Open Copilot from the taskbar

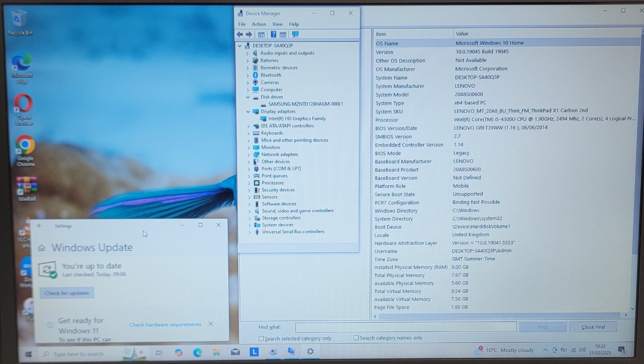coord(179,353)
